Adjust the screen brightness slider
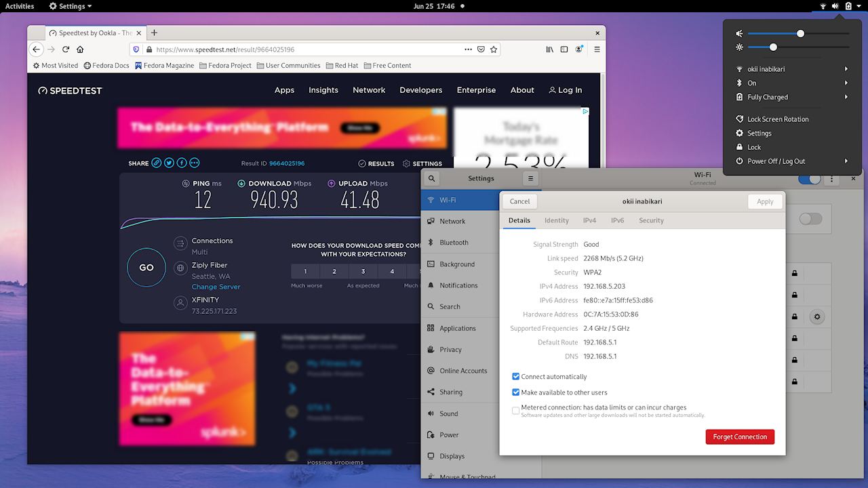 799,47
